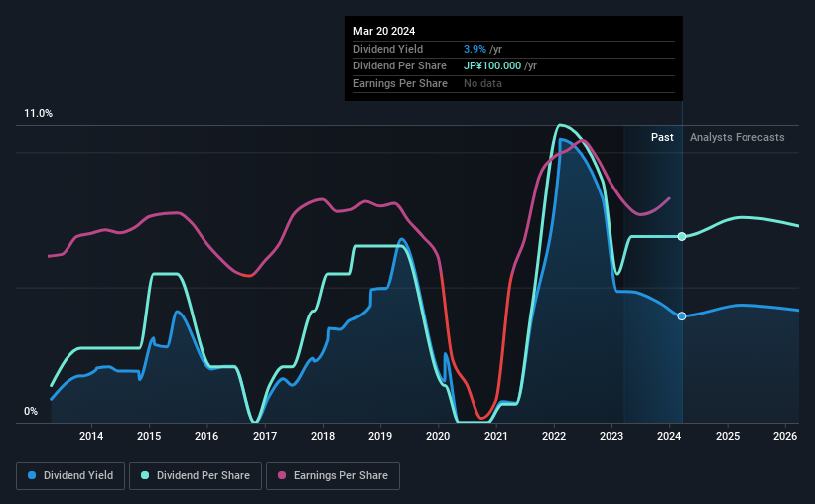
Task: Click the 2017 x-axis label
Action: tap(265, 436)
